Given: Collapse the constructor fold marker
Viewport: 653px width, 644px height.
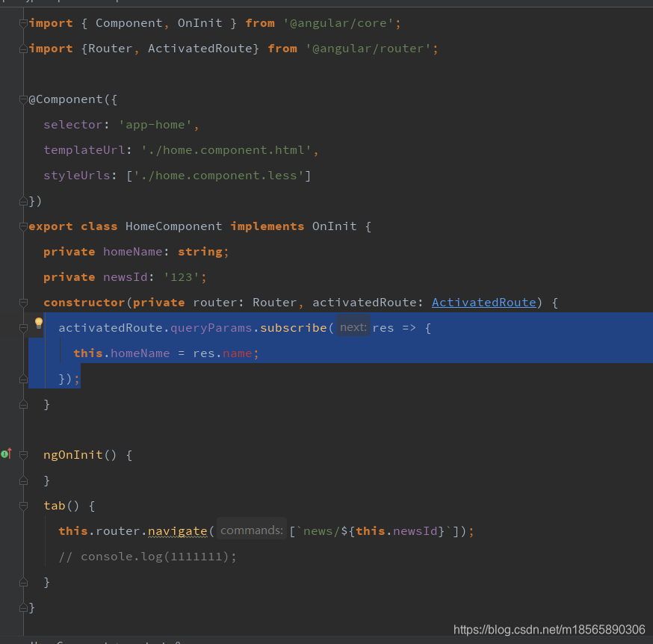Looking at the screenshot, I should click(x=23, y=303).
